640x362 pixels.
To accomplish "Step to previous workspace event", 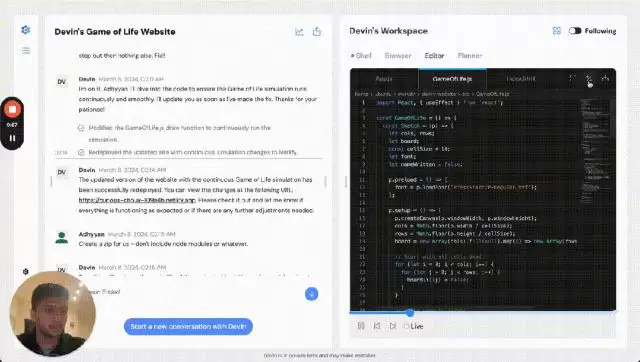I will pyautogui.click(x=377, y=326).
